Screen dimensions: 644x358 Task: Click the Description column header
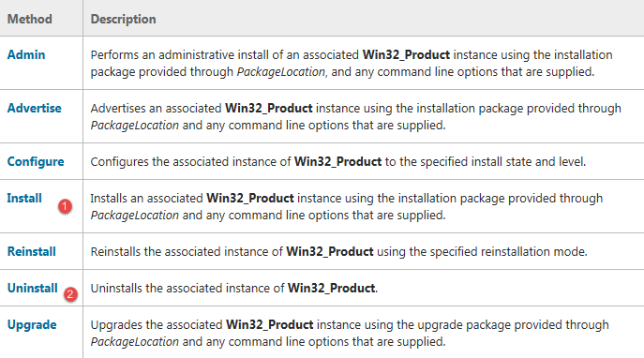pyautogui.click(x=123, y=19)
